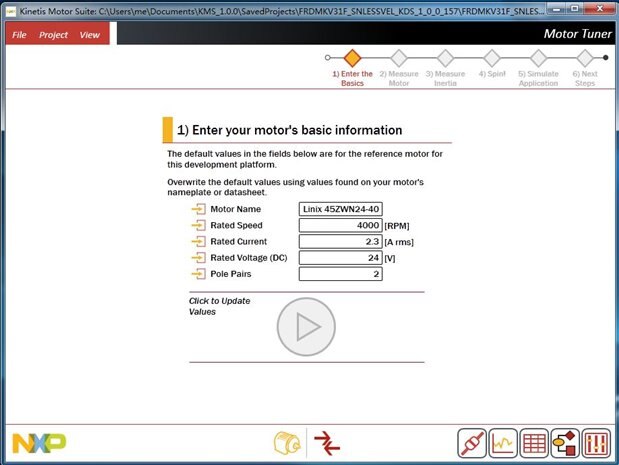Image resolution: width=619 pixels, height=465 pixels.
Task: Click the NXP logo
Action: click(39, 443)
